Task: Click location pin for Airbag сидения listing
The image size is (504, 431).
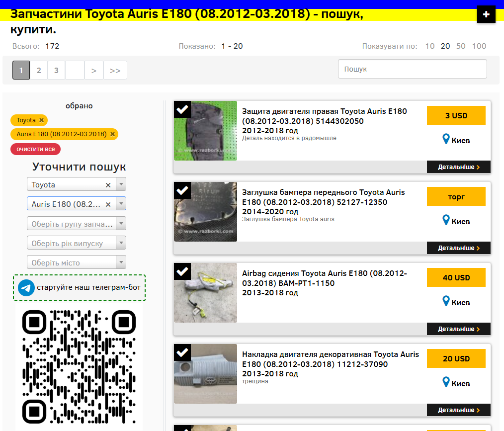Action: [446, 301]
